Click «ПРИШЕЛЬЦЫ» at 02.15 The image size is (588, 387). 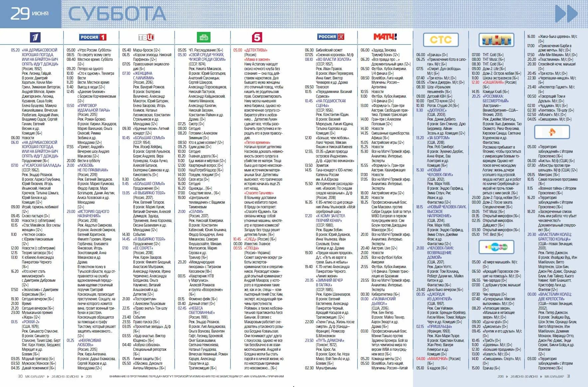point(439,327)
